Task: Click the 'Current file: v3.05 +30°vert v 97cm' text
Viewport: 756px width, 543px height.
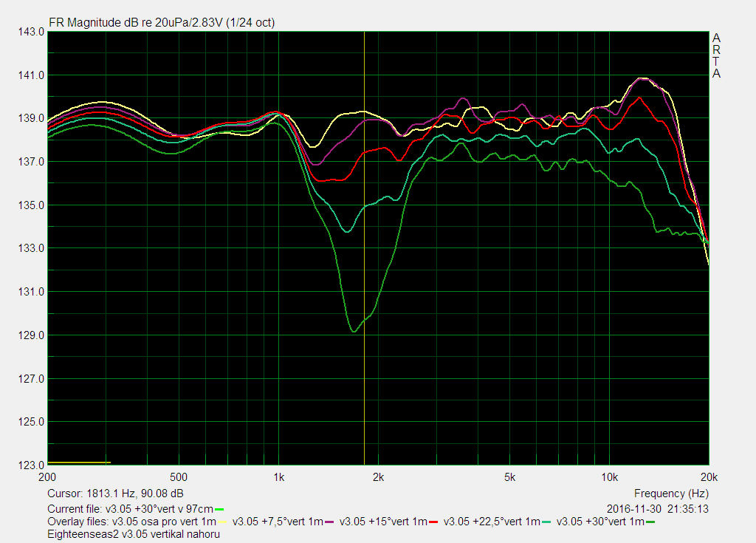Action: pos(130,509)
